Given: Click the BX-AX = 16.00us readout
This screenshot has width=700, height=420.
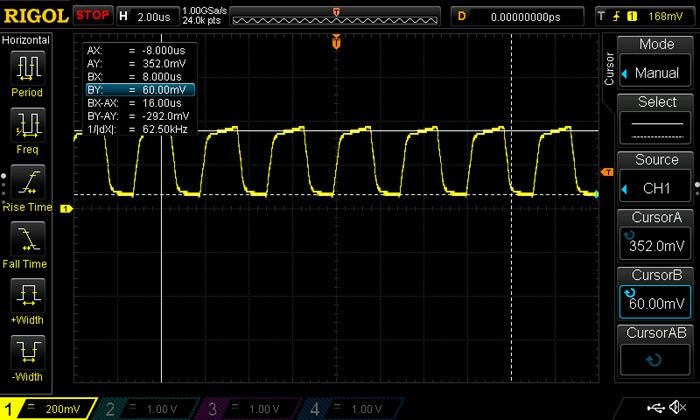Looking at the screenshot, I should click(134, 103).
